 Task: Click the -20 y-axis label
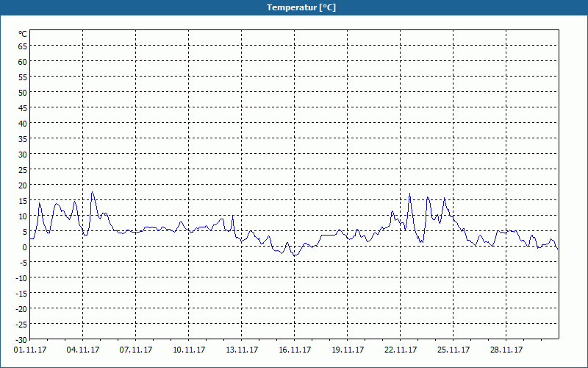click(21, 308)
